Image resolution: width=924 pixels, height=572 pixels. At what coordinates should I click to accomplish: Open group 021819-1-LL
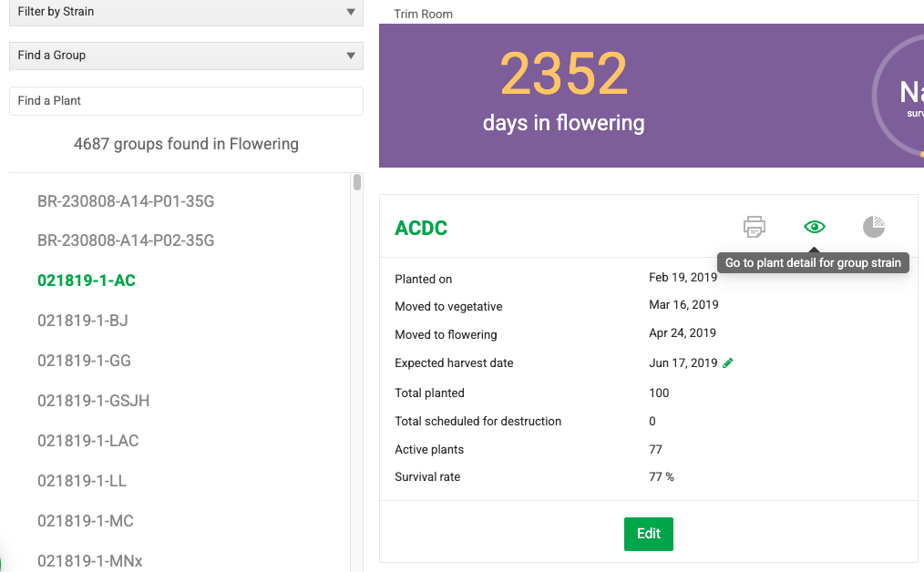[82, 481]
